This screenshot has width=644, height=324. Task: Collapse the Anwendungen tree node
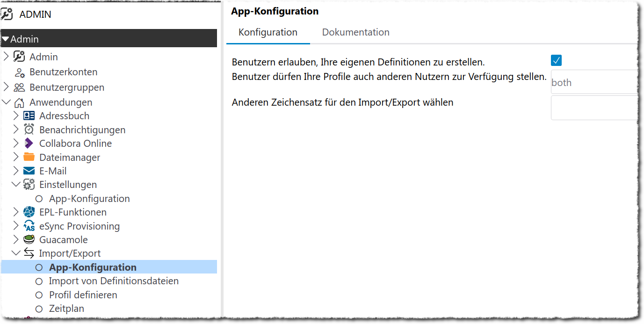click(6, 102)
